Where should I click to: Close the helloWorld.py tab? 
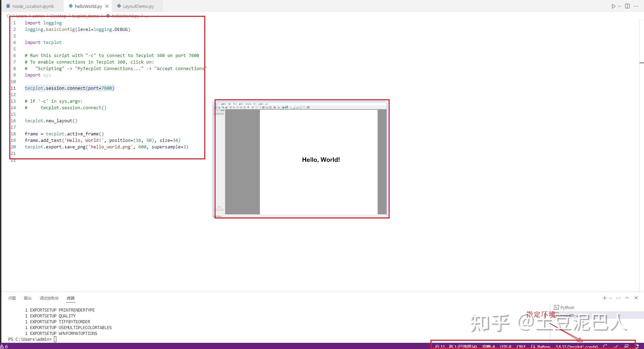tap(107, 6)
